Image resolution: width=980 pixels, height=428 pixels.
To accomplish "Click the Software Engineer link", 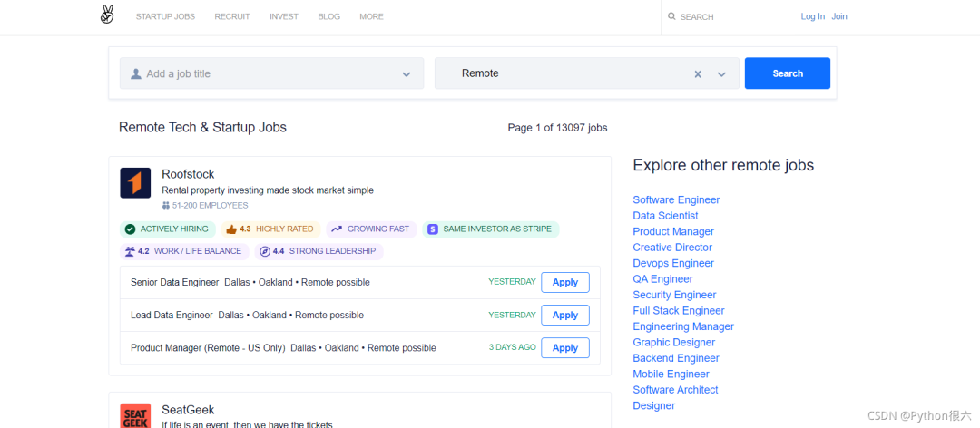I will point(676,199).
